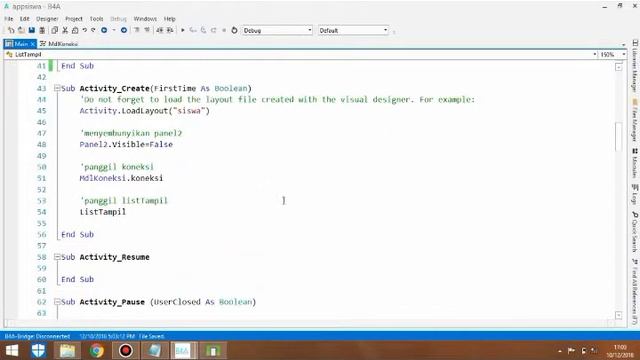Image resolution: width=640 pixels, height=360 pixels.
Task: Click the New file toolbar icon
Action: click(11, 30)
